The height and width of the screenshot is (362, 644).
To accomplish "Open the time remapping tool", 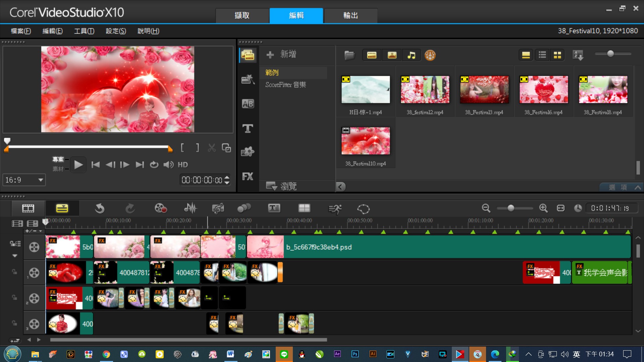I will tap(335, 209).
